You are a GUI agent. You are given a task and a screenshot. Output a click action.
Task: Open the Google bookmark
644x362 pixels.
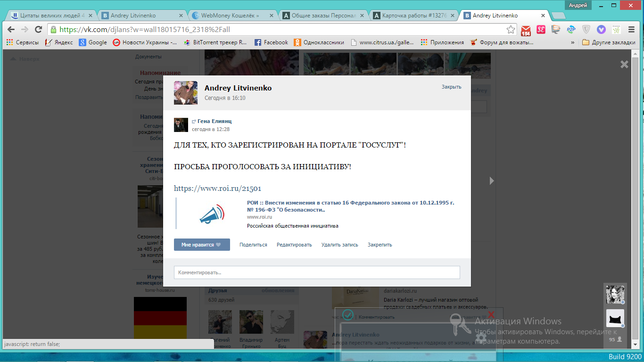click(x=93, y=42)
